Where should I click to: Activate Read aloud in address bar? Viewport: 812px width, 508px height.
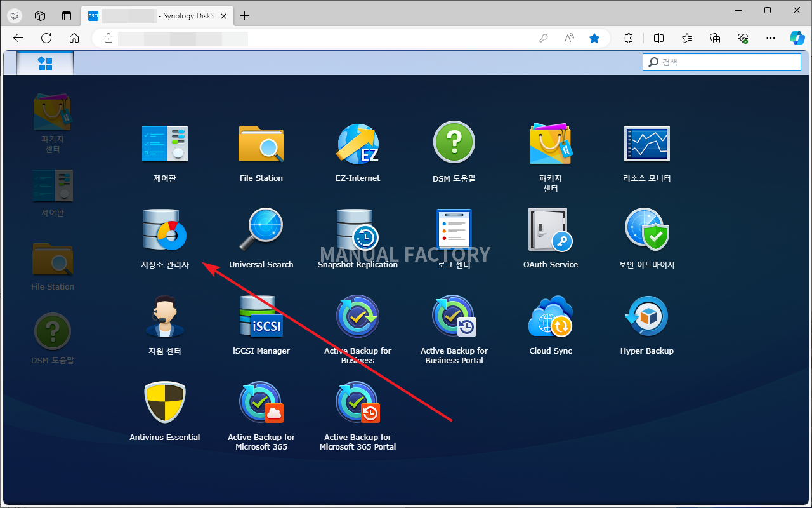(x=569, y=38)
